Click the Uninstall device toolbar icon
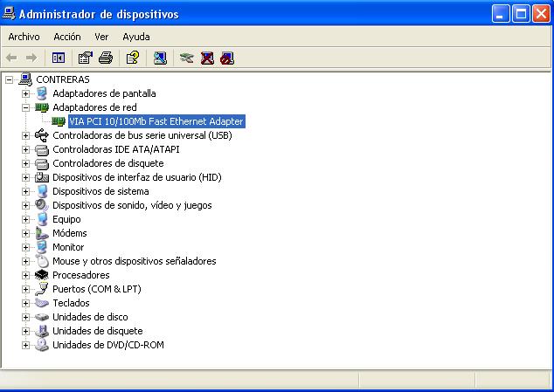The width and height of the screenshot is (554, 392). tap(207, 58)
